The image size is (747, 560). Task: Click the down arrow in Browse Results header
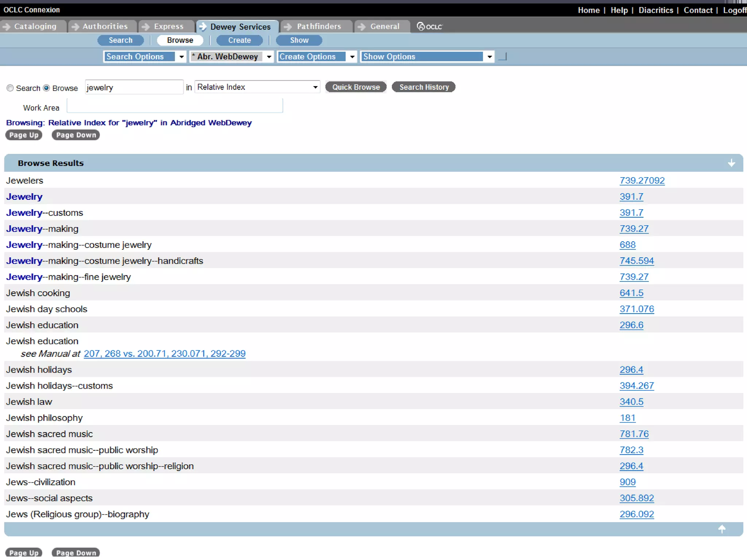[731, 163]
